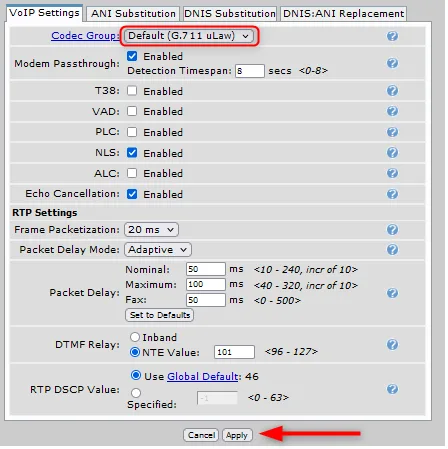Viewport: 448px width, 449px height.
Task: Open help for Packet Delay Mode
Action: point(392,249)
